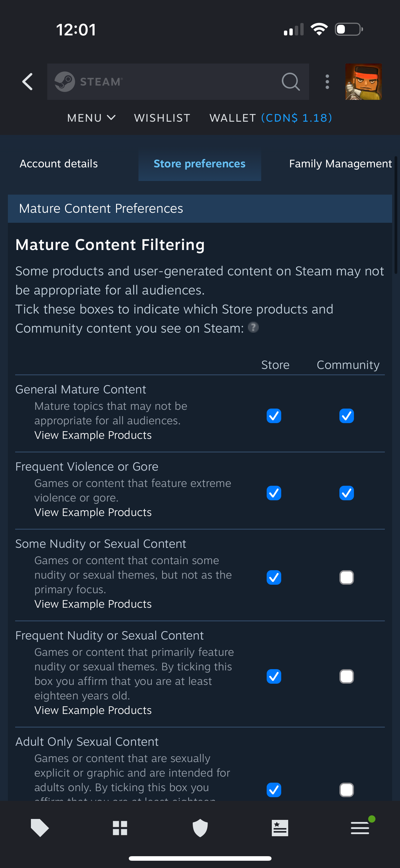Uncheck Frequent Violence or Gore Community checkbox
Viewport: 400px width, 868px height.
point(346,493)
